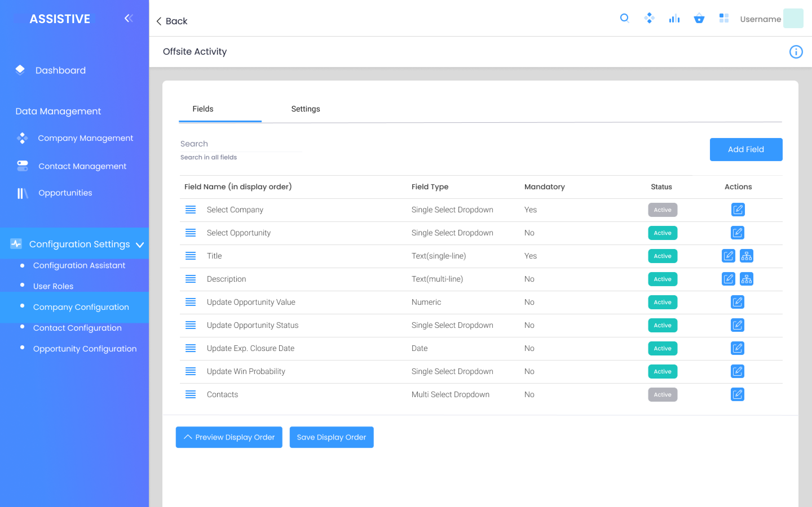Open the shopping basket icon in header
Screen dimensions: 812x507
coord(699,19)
